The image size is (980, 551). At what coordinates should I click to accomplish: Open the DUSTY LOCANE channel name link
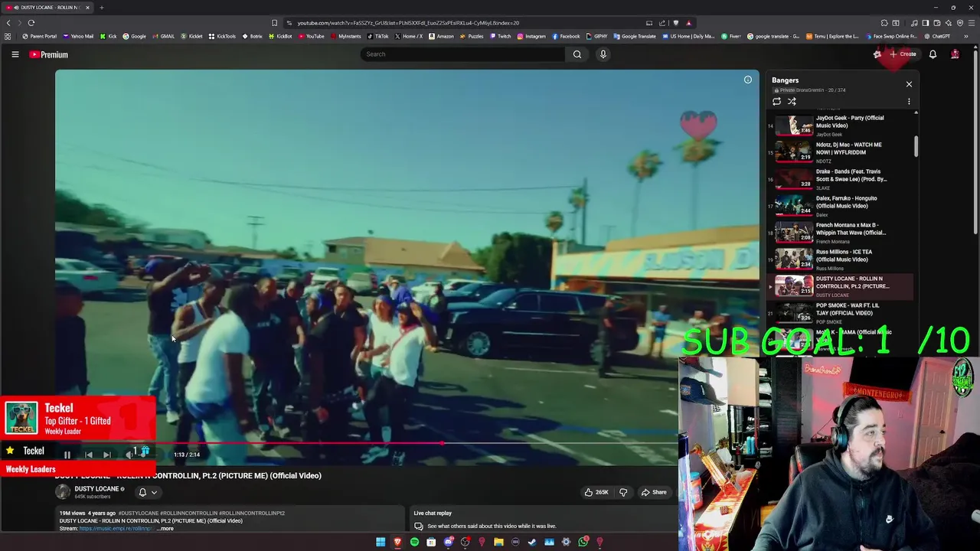click(x=96, y=489)
